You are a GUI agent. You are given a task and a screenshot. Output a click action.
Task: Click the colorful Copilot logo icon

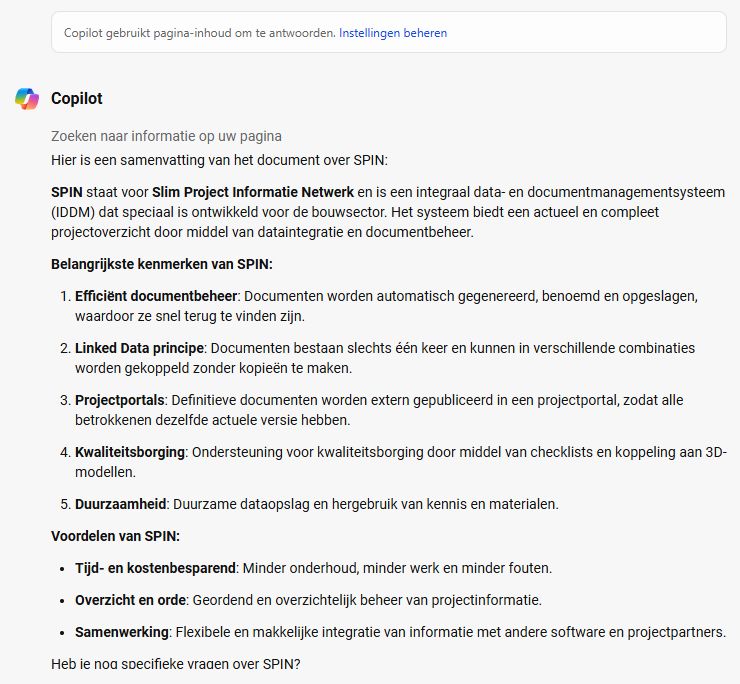coord(27,99)
